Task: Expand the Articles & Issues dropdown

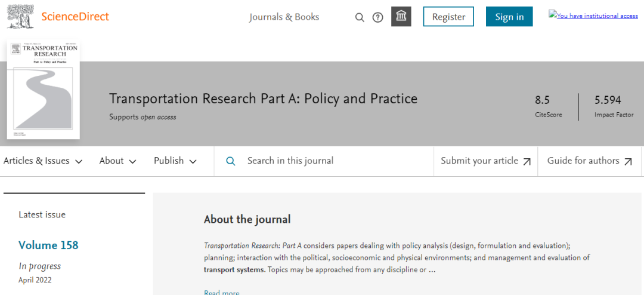Action: click(43, 161)
